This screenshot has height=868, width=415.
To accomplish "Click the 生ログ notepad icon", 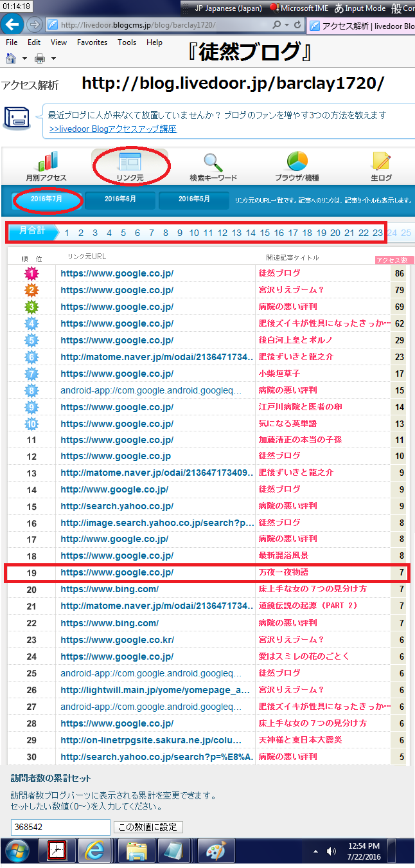I will (382, 161).
